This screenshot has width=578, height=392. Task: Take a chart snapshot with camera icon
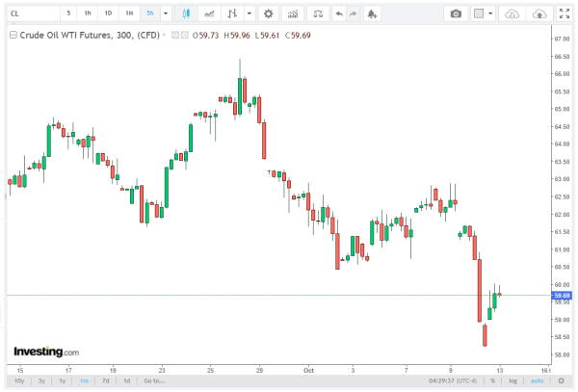click(457, 14)
